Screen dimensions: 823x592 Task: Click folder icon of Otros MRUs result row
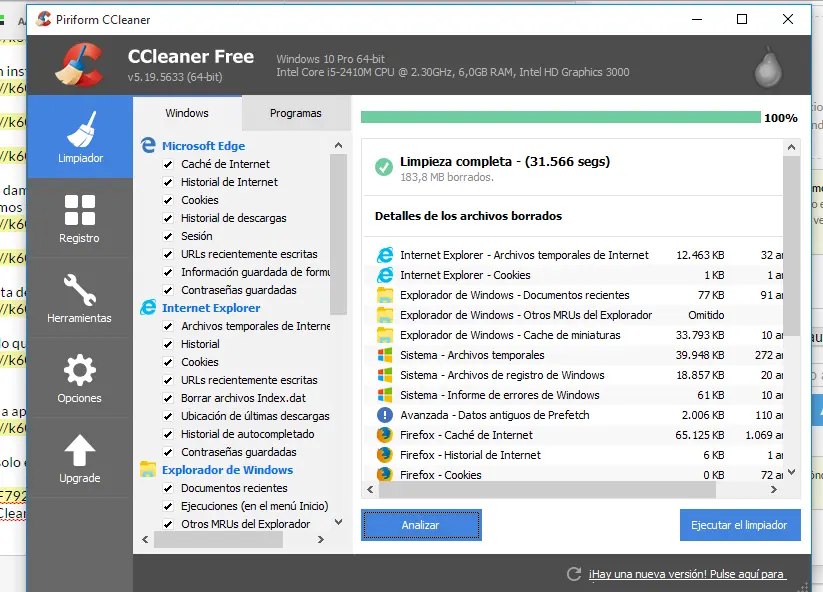[385, 315]
